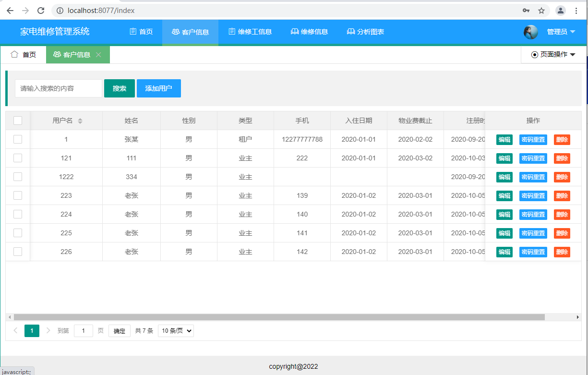
Task: Close the 客户信息 tab
Action: pos(98,55)
